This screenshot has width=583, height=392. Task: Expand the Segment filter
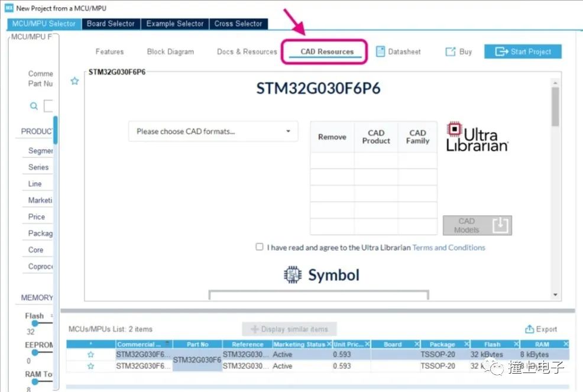click(x=41, y=151)
